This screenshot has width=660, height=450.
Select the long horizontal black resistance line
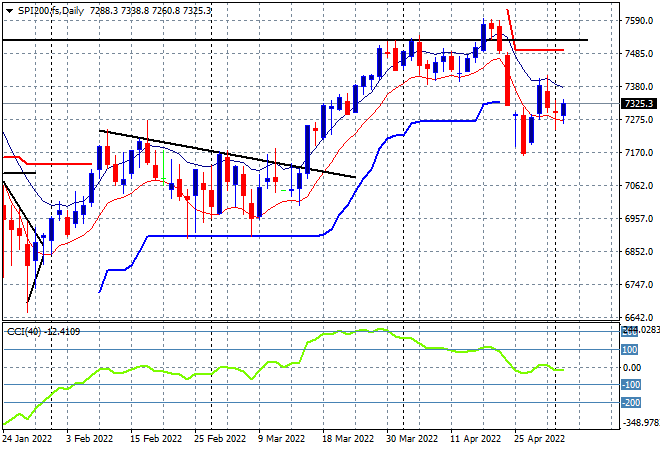tap(295, 40)
